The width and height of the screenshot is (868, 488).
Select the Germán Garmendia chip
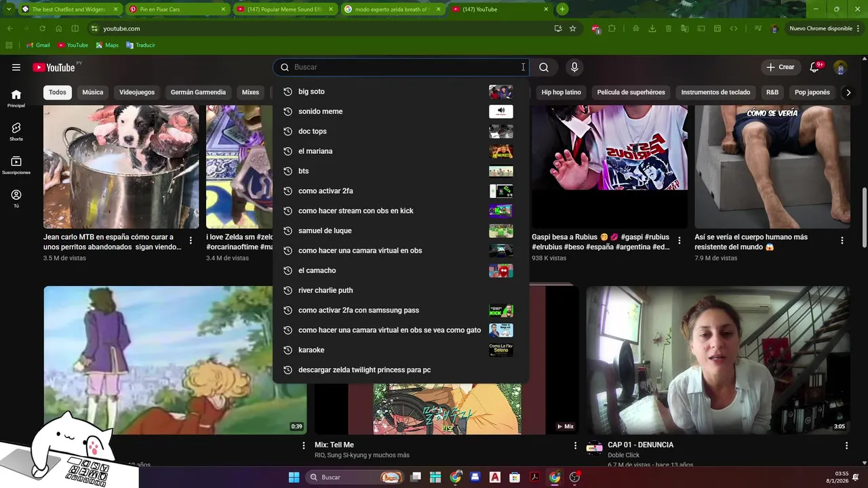click(x=198, y=92)
